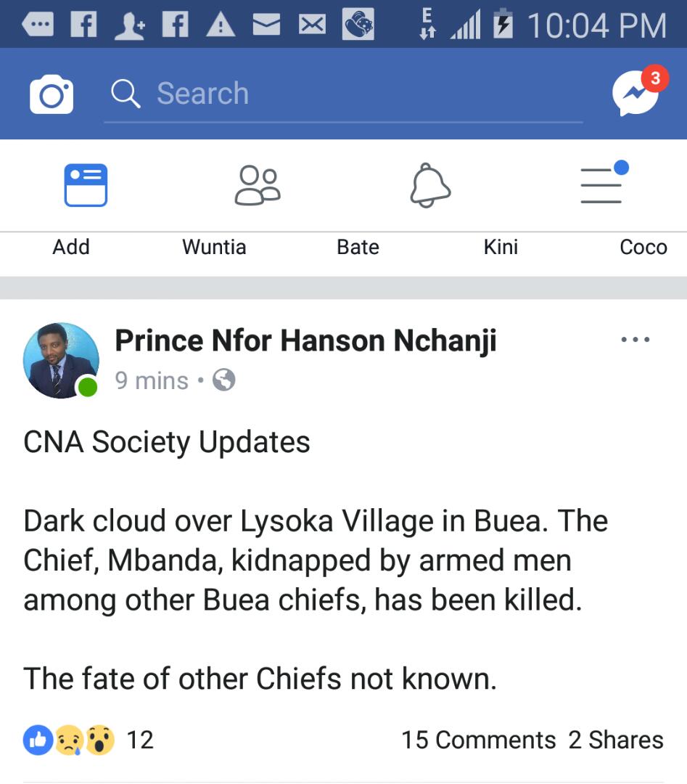687x784 pixels.
Task: Open Friend Requests tab
Action: click(258, 185)
